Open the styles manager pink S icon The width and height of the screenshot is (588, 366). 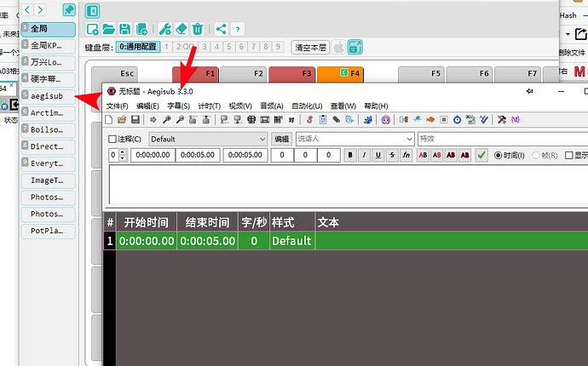309,119
